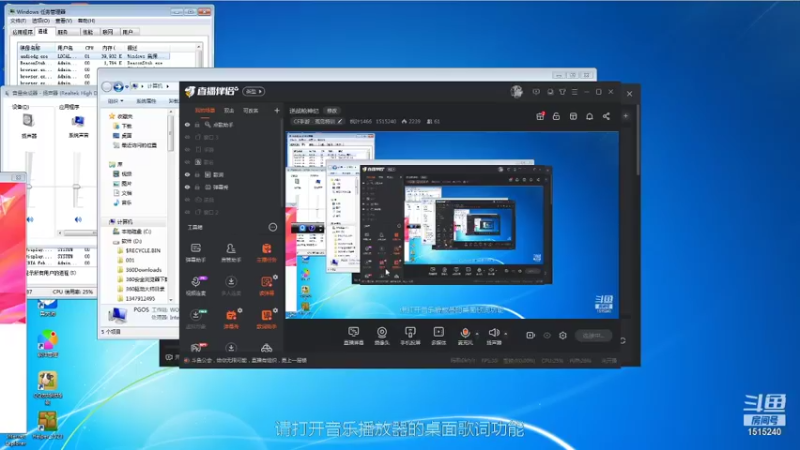Mute 系统声音 in volume mixer
This screenshot has height=450, width=800.
[78, 219]
